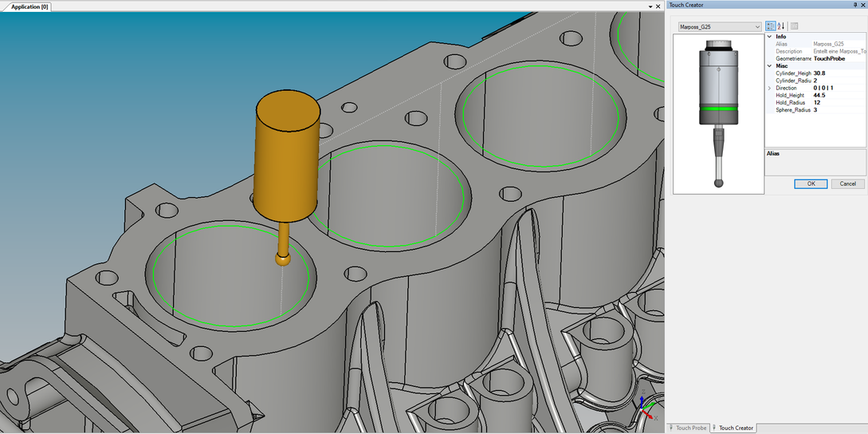The image size is (868, 434).
Task: Collapse the Info property category
Action: point(769,37)
